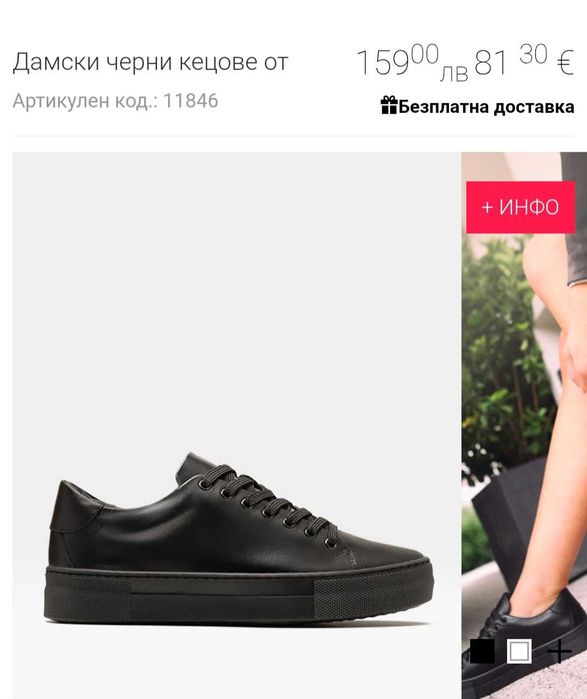
Task: Click the euro currency symbol
Action: [x=565, y=63]
